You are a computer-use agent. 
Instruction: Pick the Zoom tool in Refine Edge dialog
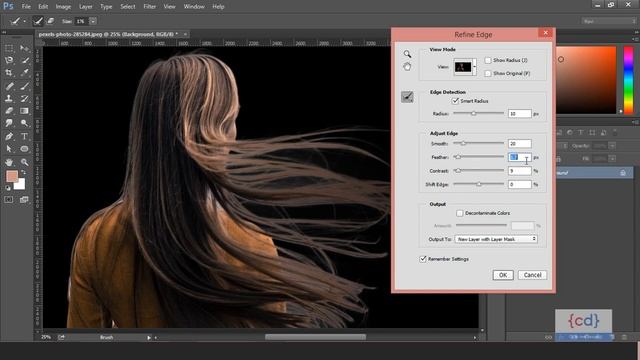coord(407,54)
